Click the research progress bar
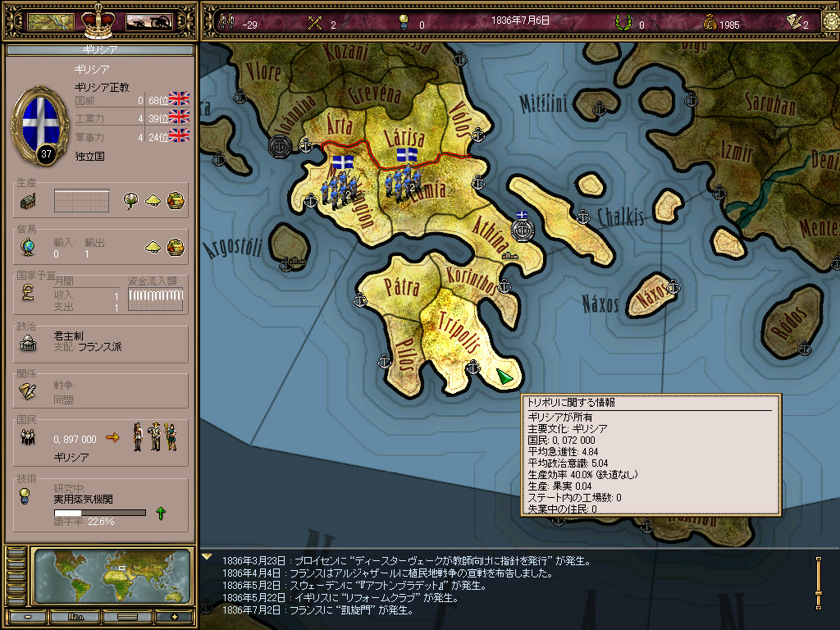 pyautogui.click(x=99, y=513)
